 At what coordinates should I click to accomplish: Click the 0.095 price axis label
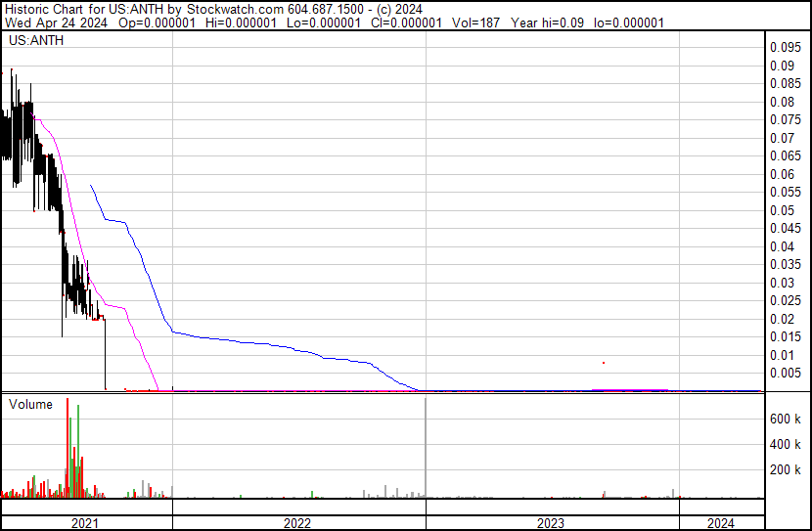pos(786,48)
